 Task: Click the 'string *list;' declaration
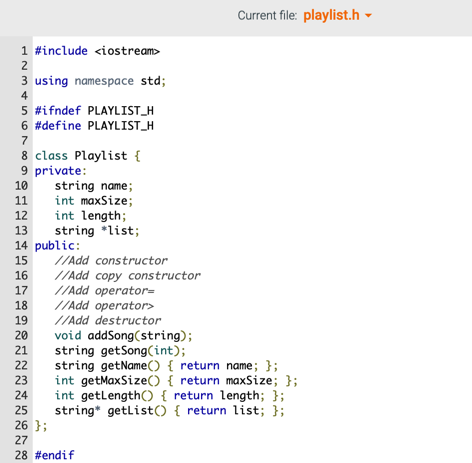[x=97, y=231]
